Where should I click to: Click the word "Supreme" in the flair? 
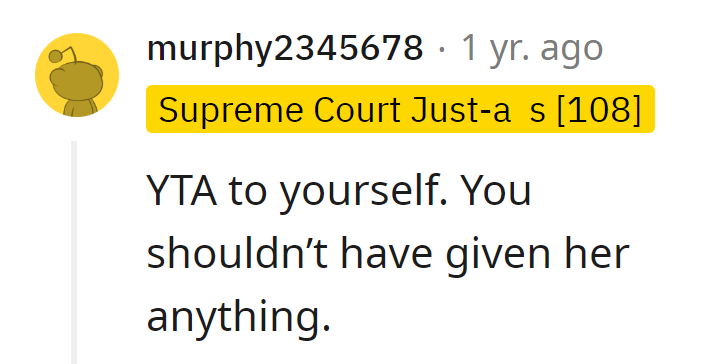(x=230, y=111)
